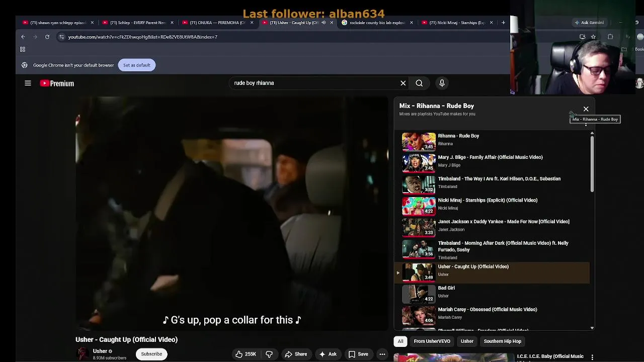Screen dimensions: 644x362
Task: Clear the search box with the X
Action: (x=403, y=83)
